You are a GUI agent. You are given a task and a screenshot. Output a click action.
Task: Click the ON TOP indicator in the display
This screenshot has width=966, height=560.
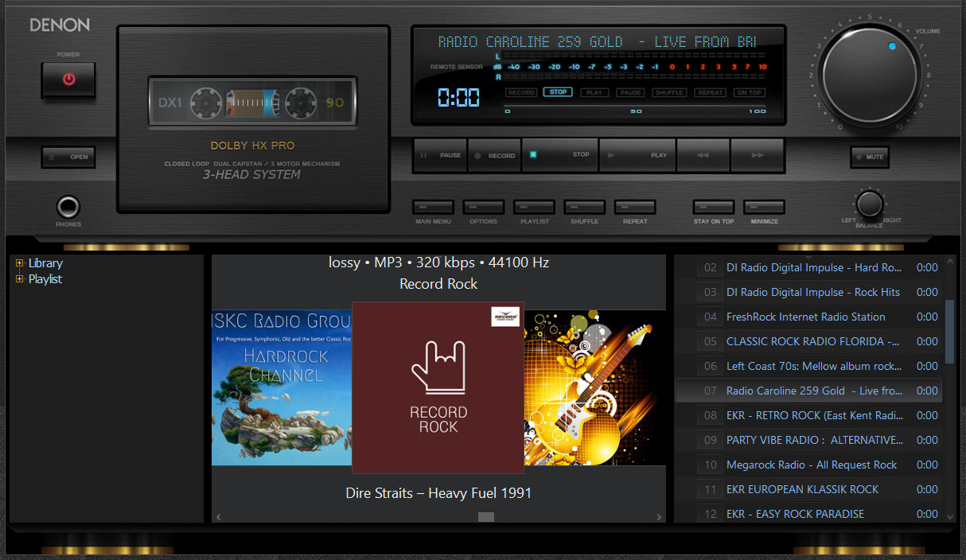coord(749,92)
